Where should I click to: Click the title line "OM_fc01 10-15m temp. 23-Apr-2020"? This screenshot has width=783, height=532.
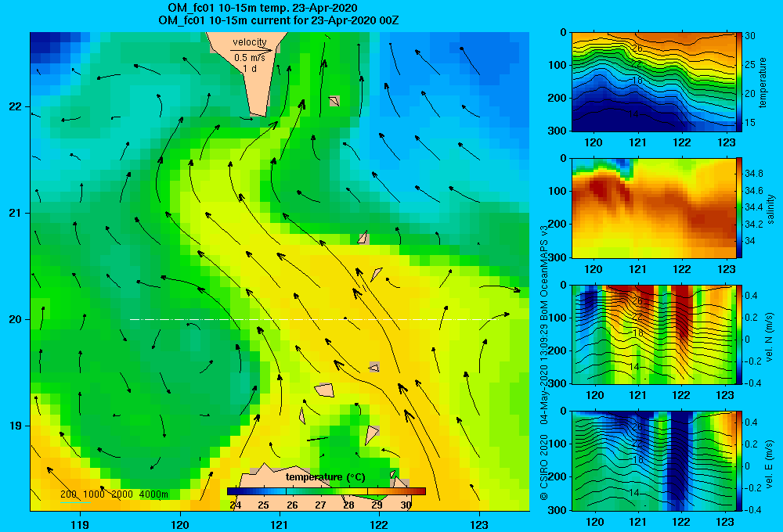tap(262, 8)
